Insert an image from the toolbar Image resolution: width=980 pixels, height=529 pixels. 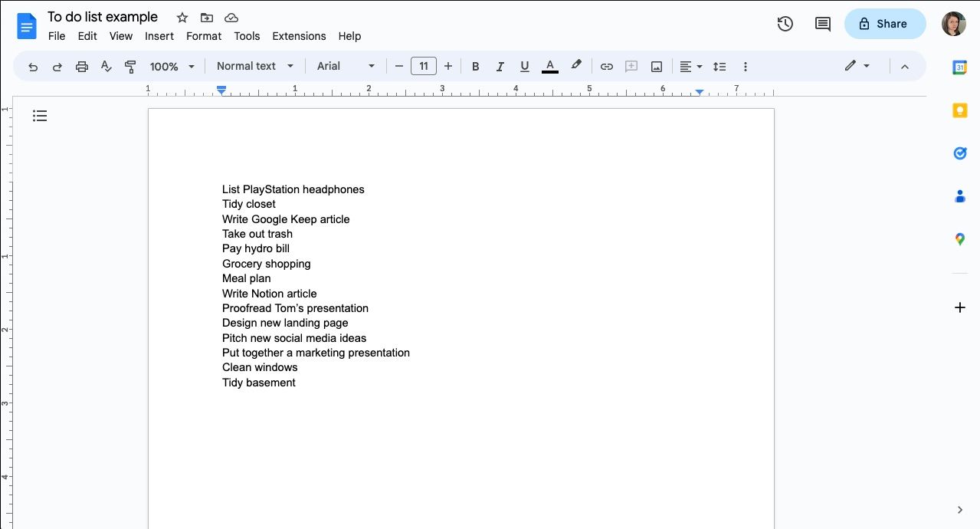(x=656, y=67)
